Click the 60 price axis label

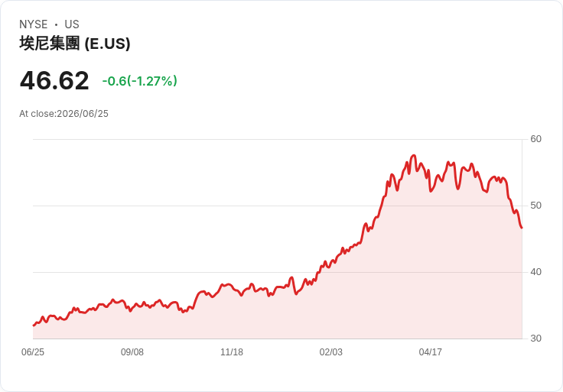point(535,139)
